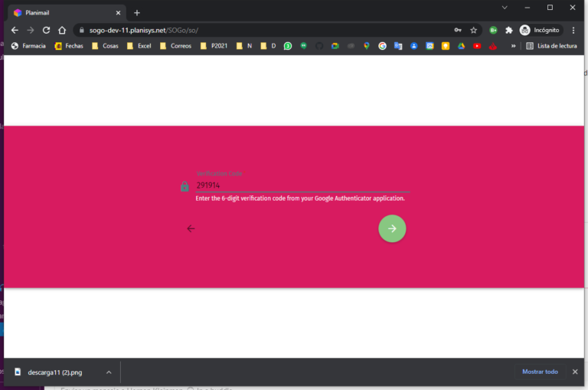
Task: Open the Chrome three-dot menu
Action: [573, 30]
